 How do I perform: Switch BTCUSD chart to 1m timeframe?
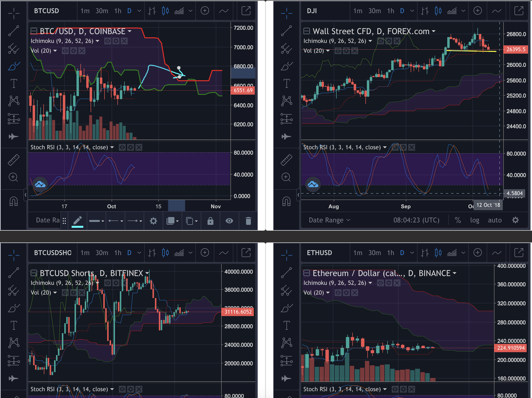point(85,11)
